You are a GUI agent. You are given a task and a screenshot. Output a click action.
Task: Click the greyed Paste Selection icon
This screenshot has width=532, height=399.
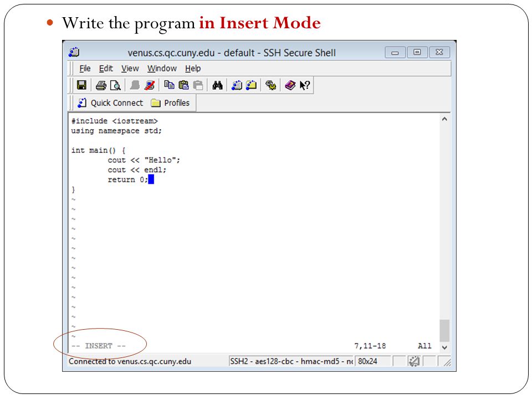[198, 85]
